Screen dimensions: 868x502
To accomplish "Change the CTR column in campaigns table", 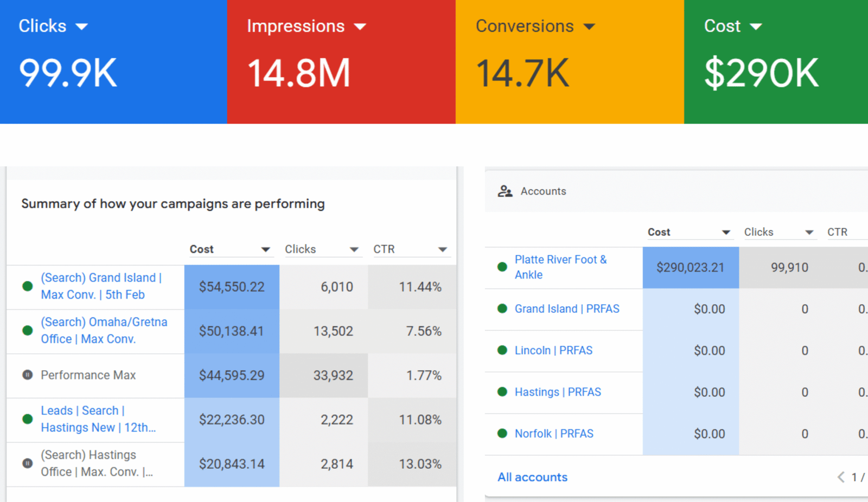I will coord(442,249).
